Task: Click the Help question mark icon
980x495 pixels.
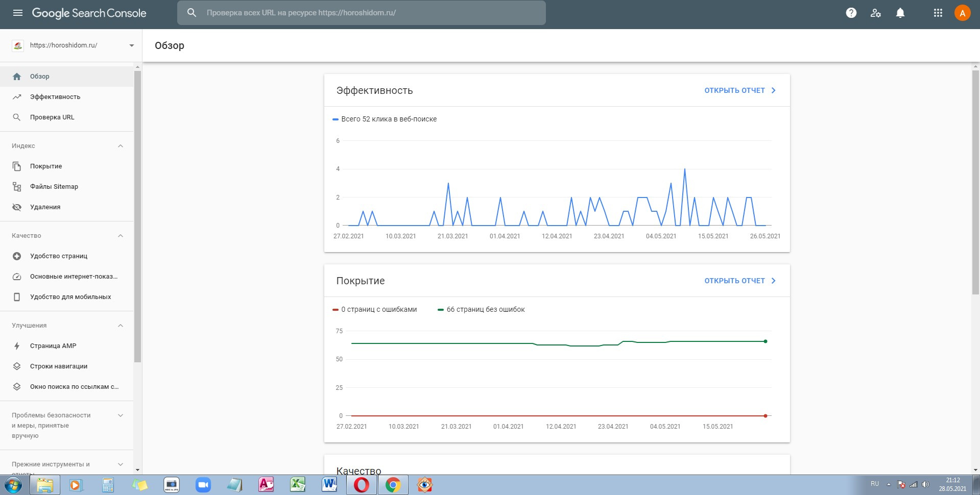Action: pos(851,13)
